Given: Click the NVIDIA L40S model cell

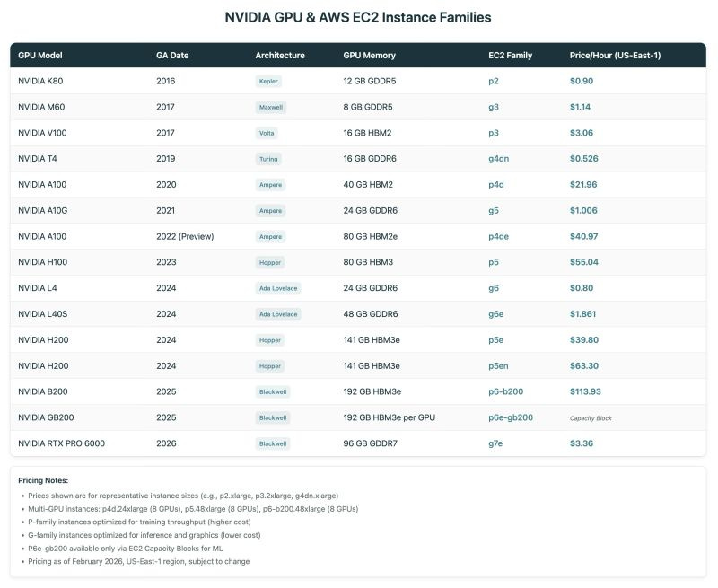Looking at the screenshot, I should click(x=42, y=314).
